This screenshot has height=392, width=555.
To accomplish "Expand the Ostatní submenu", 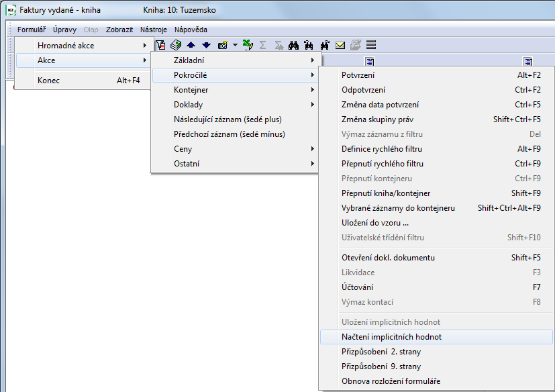I will pos(236,164).
